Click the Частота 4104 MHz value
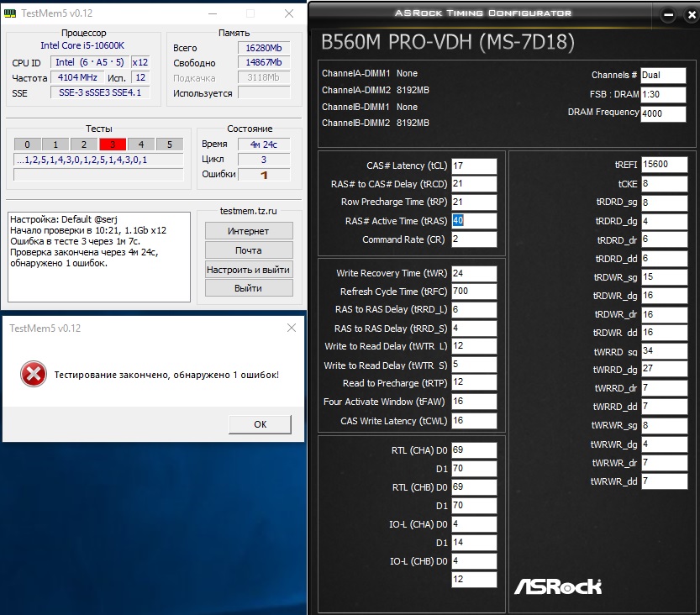 pos(77,77)
